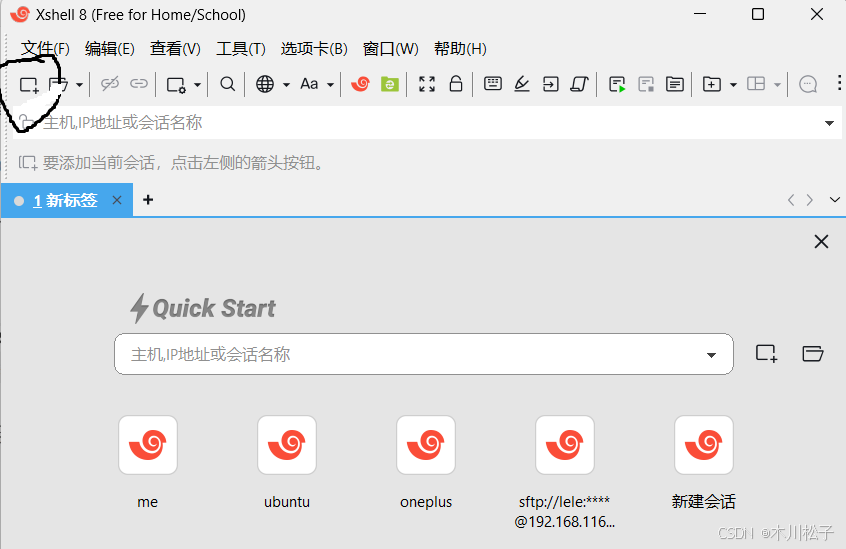Close the 1 新标签 tab
Screen dimensions: 846x549
(117, 200)
